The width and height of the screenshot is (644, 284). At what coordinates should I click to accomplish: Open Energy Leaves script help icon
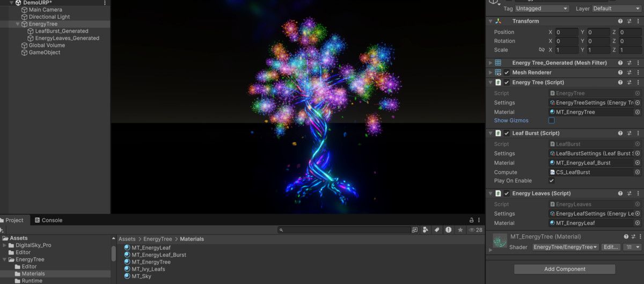point(620,193)
